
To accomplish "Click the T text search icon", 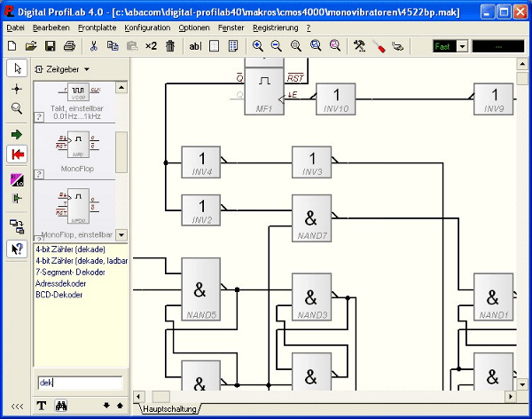I will [x=42, y=406].
